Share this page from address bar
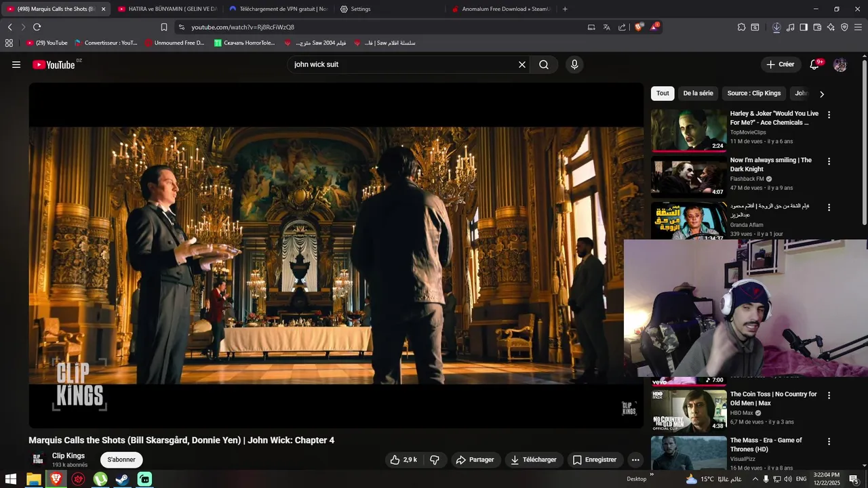The image size is (868, 488). coord(622,27)
